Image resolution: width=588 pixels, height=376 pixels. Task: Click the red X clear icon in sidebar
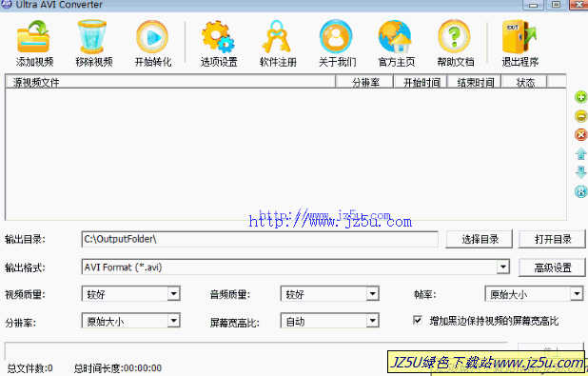(x=581, y=135)
